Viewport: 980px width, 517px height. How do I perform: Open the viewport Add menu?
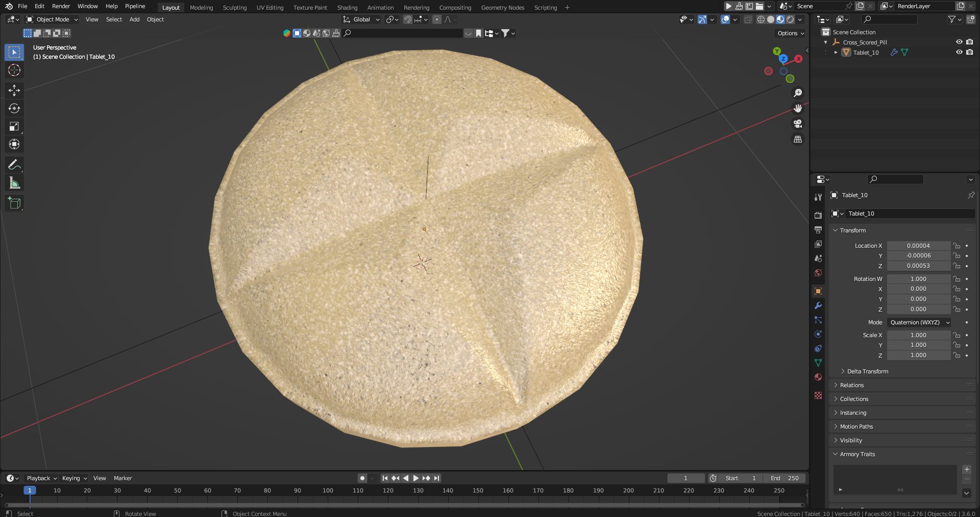coord(134,19)
